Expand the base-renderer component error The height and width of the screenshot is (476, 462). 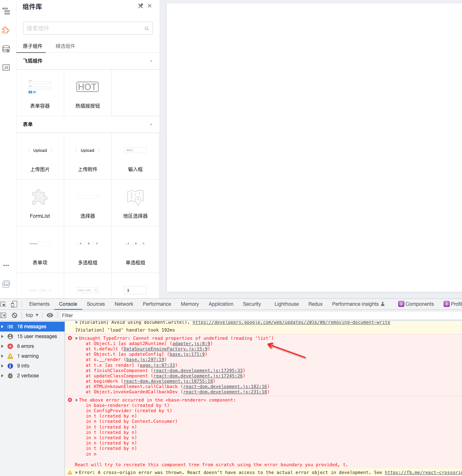77,400
